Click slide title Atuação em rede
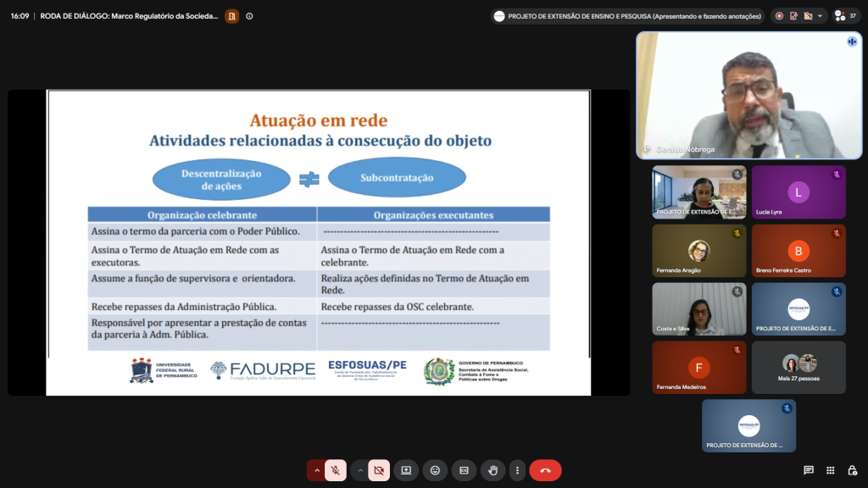 pyautogui.click(x=319, y=120)
